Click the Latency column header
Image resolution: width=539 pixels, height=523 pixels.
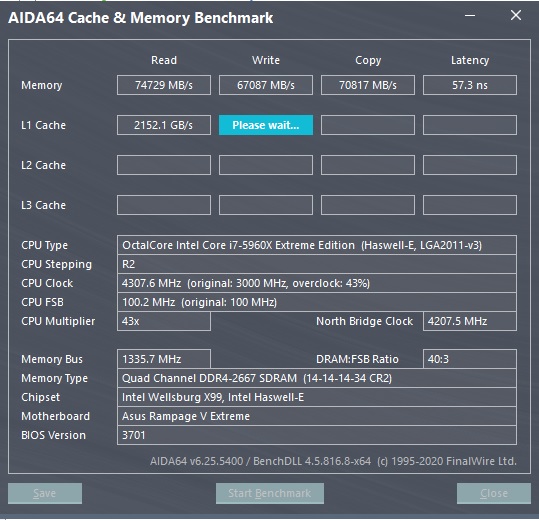click(470, 61)
